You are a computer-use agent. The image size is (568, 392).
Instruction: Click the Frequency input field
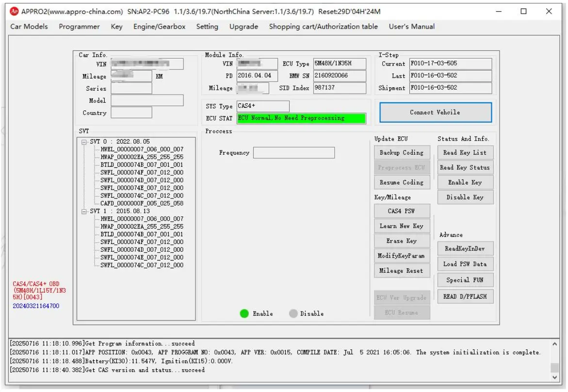tap(294, 152)
